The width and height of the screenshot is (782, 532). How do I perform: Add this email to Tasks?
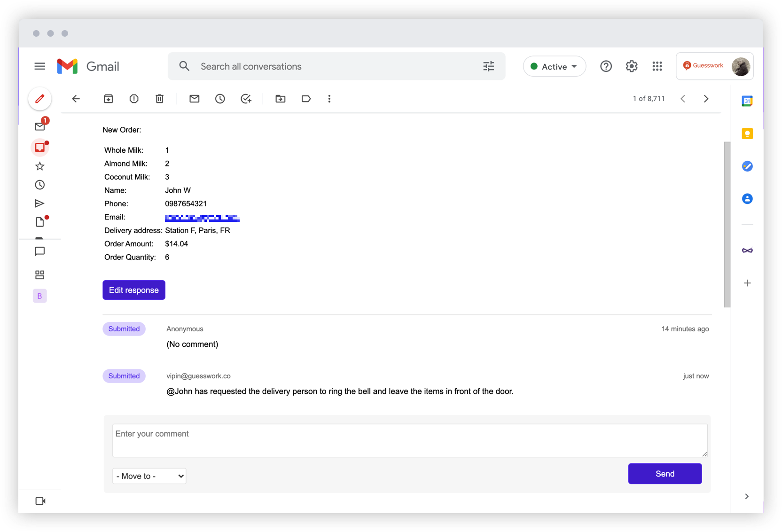[246, 99]
